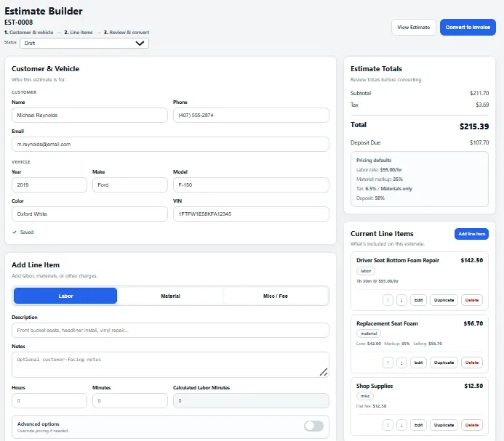Click the Deposit Due value $107.70
The image size is (504, 441).
pos(479,142)
